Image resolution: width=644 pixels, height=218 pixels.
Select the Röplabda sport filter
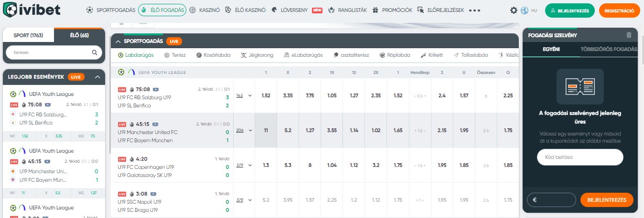[395, 55]
